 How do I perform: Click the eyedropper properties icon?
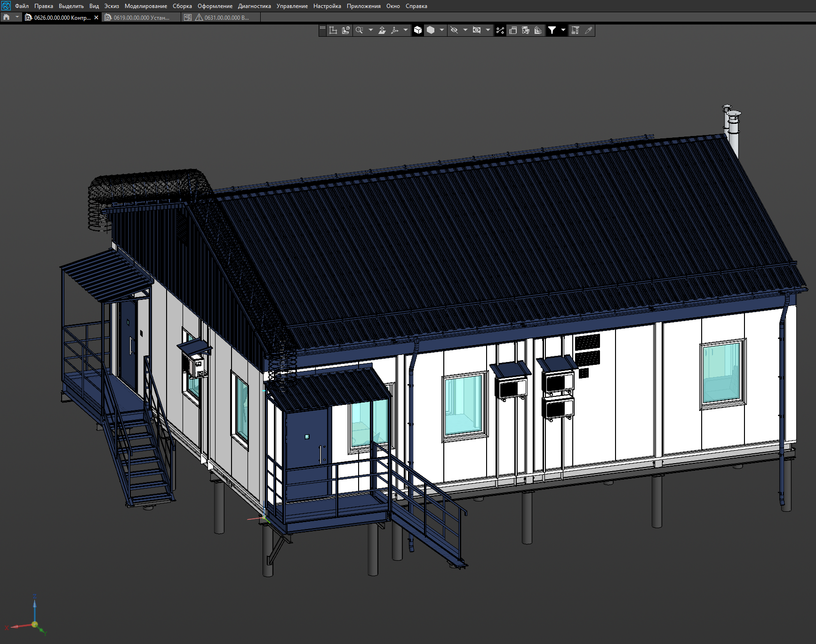pyautogui.click(x=588, y=31)
